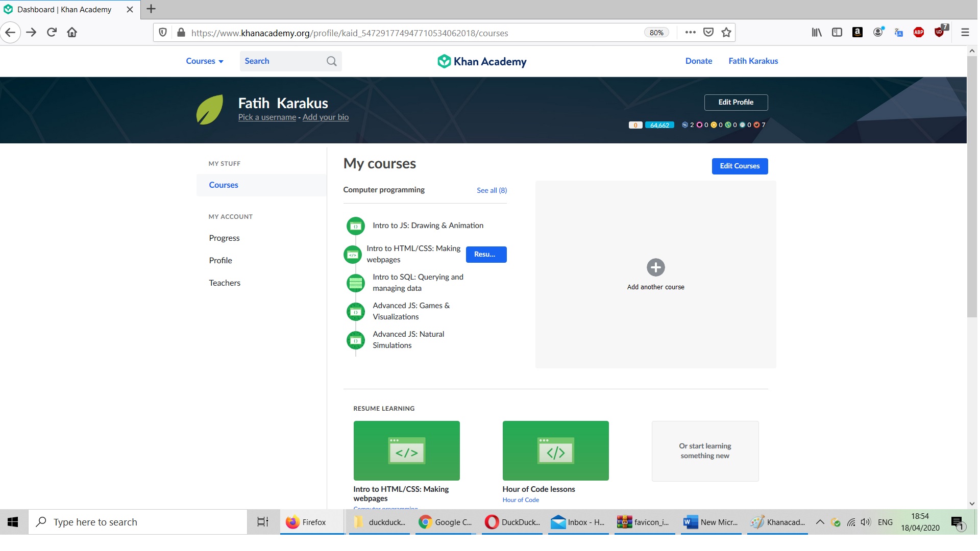
Task: Click the search magnifier icon
Action: [332, 61]
